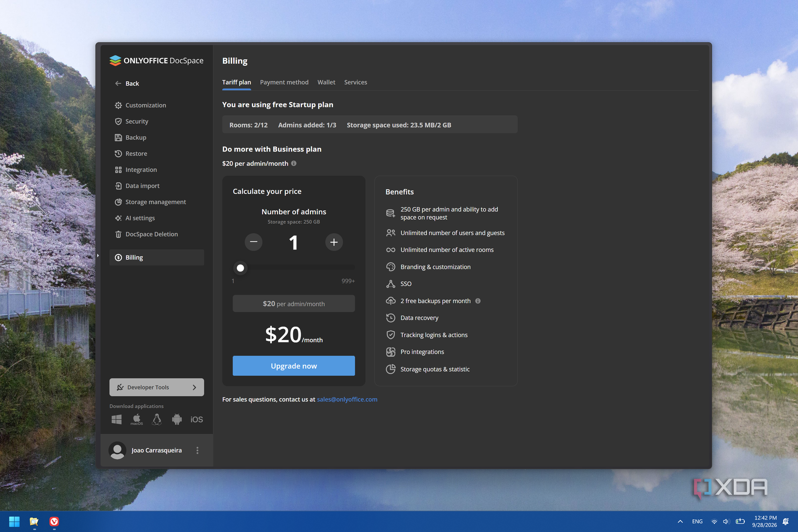Click the Data recovery icon
Viewport: 798px width, 532px height.
[391, 318]
